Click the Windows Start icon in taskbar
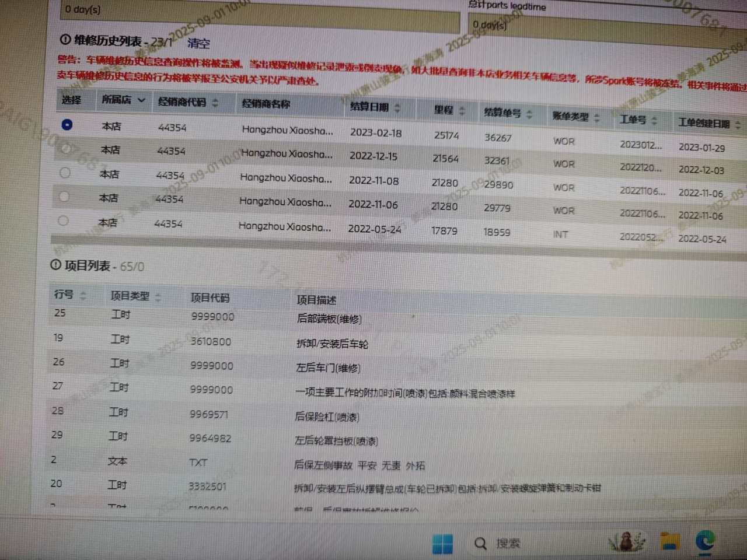 (442, 543)
